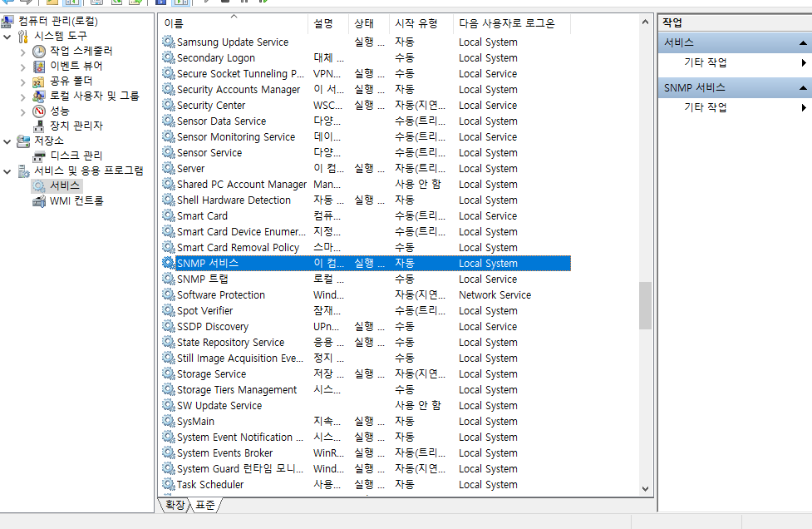The height and width of the screenshot is (529, 812).
Task: Expand the 성능 node
Action: point(22,112)
